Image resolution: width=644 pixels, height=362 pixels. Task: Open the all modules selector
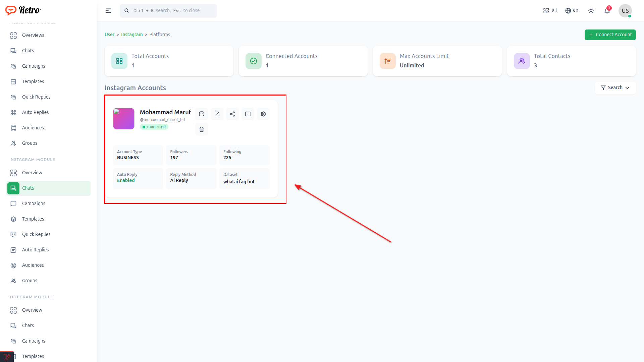pyautogui.click(x=550, y=11)
